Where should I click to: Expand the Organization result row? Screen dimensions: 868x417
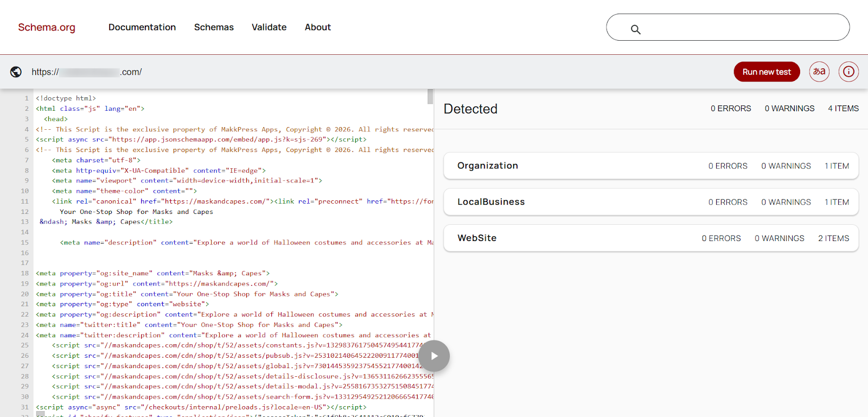coord(650,166)
